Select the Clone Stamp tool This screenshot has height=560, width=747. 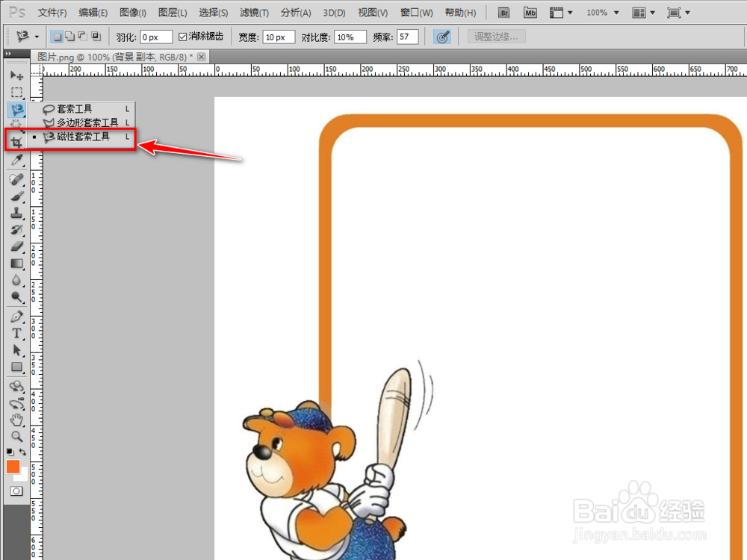point(16,213)
